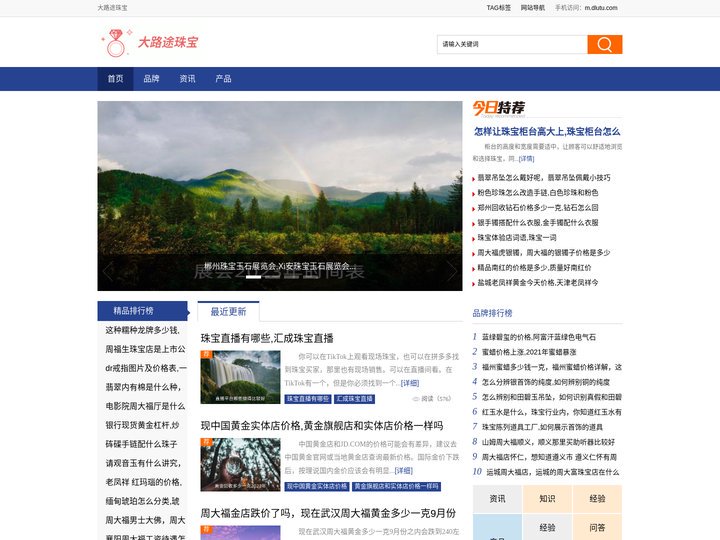Screen dimensions: 720x540
Task: Open 产品 navigation menu item
Action: [223, 79]
